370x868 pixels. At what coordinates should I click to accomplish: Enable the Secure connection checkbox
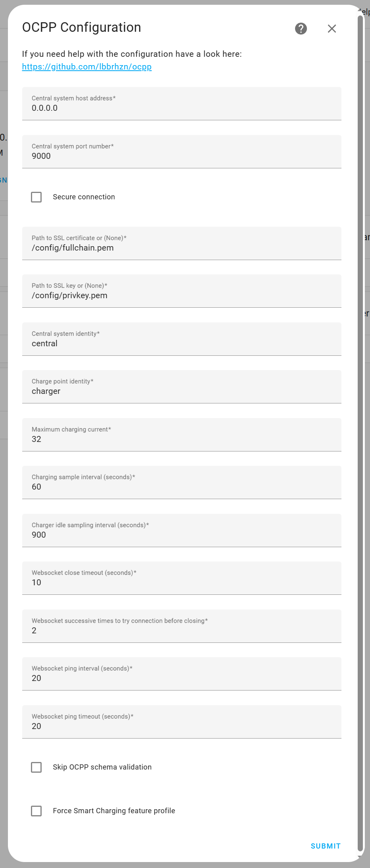click(x=36, y=197)
